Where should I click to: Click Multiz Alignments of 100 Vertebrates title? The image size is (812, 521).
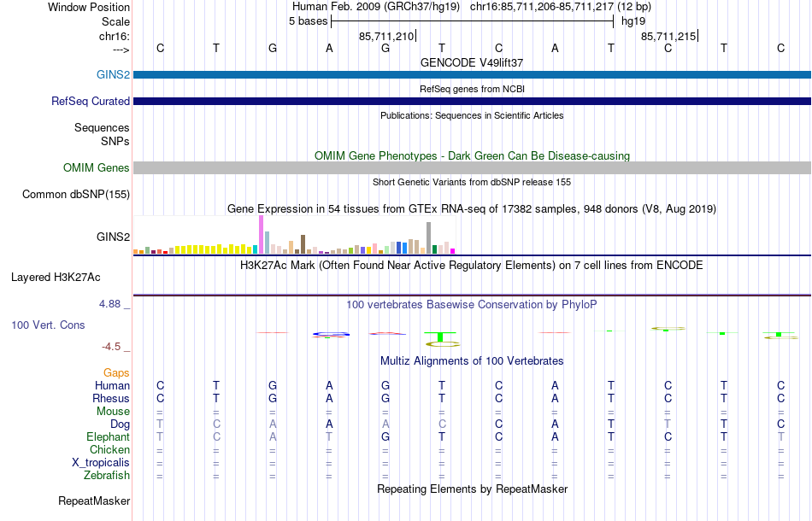click(x=472, y=361)
